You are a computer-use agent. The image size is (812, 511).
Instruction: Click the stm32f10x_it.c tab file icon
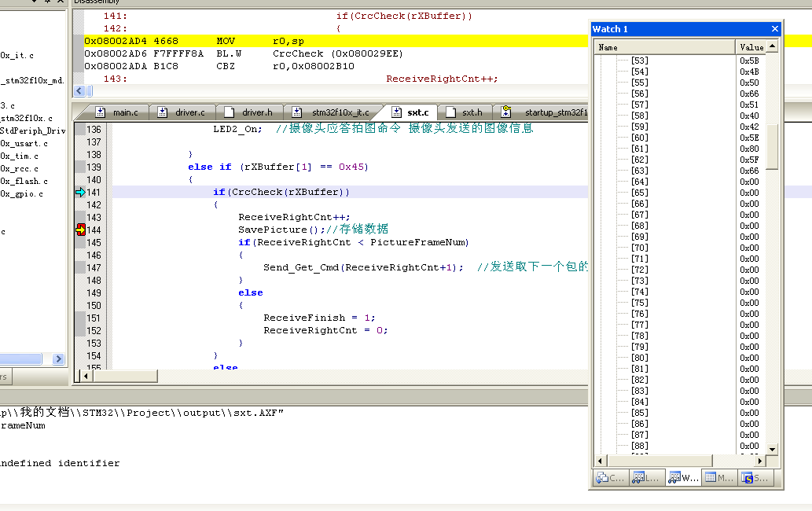(296, 112)
